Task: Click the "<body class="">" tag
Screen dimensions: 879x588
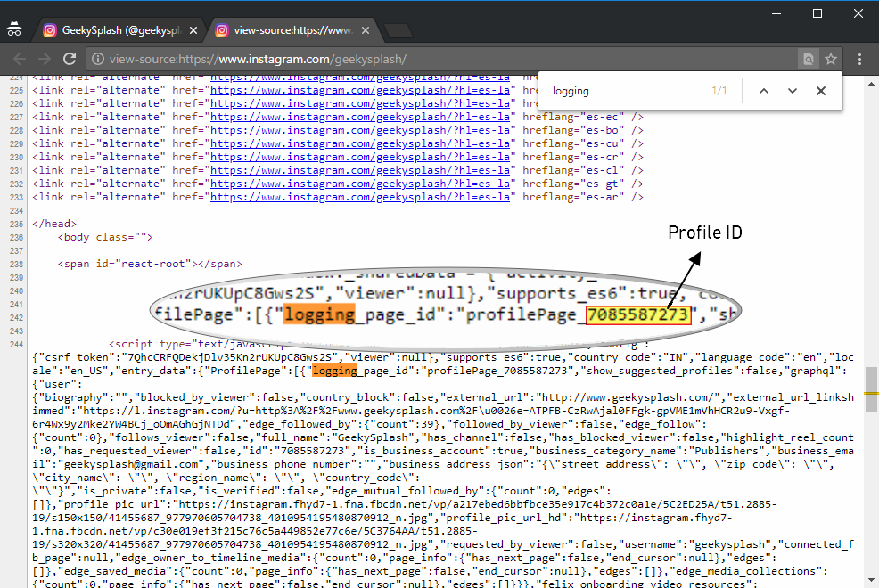Action: pyautogui.click(x=105, y=238)
